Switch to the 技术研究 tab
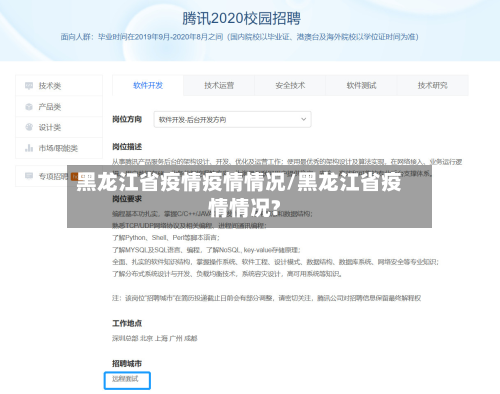This screenshot has height=394, width=500. [x=433, y=86]
